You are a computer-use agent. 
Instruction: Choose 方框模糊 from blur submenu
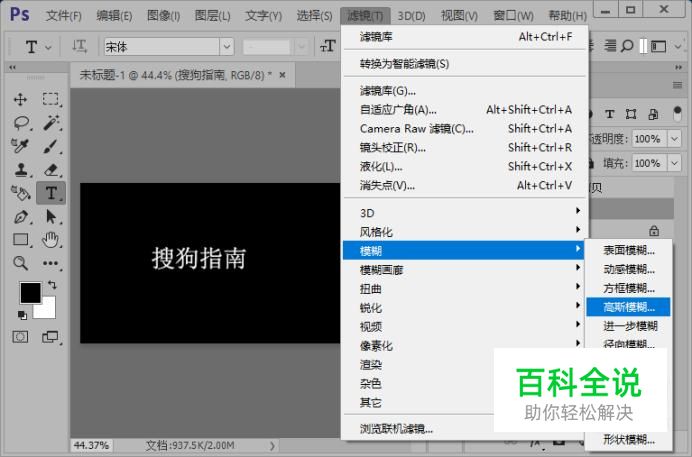(x=628, y=288)
